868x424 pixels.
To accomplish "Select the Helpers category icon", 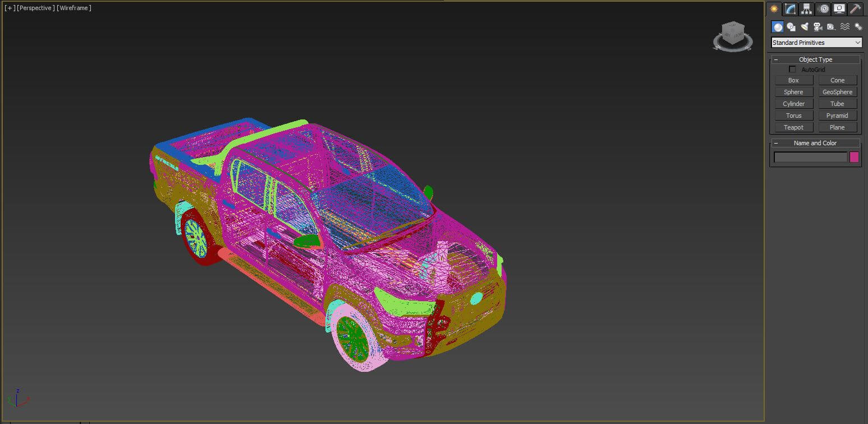I will (832, 26).
